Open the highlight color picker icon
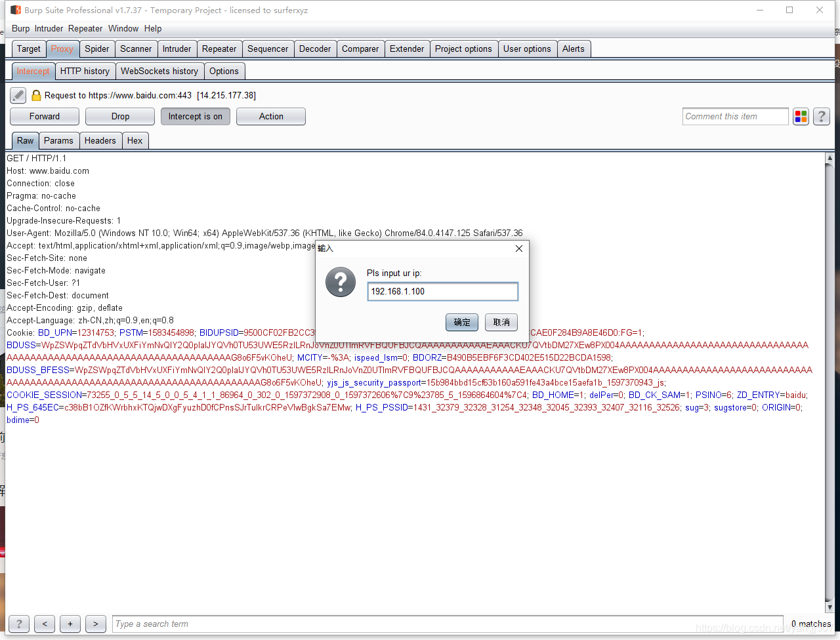 pyautogui.click(x=801, y=117)
